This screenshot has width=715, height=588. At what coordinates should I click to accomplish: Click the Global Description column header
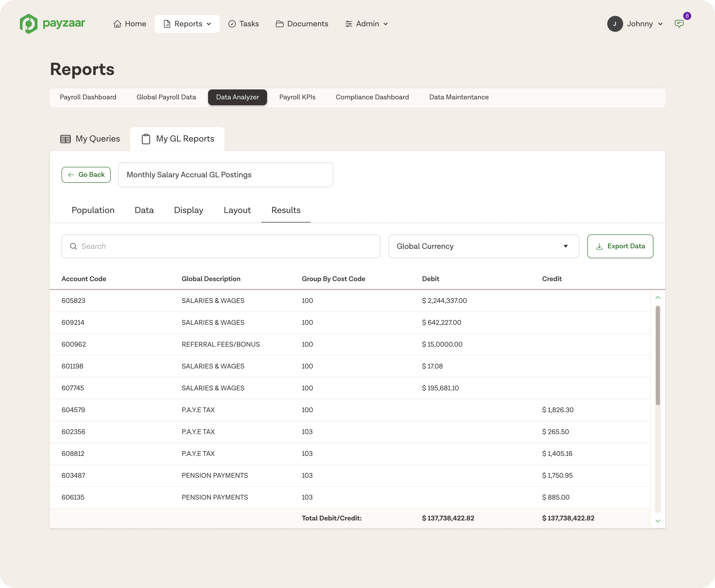[x=211, y=279]
